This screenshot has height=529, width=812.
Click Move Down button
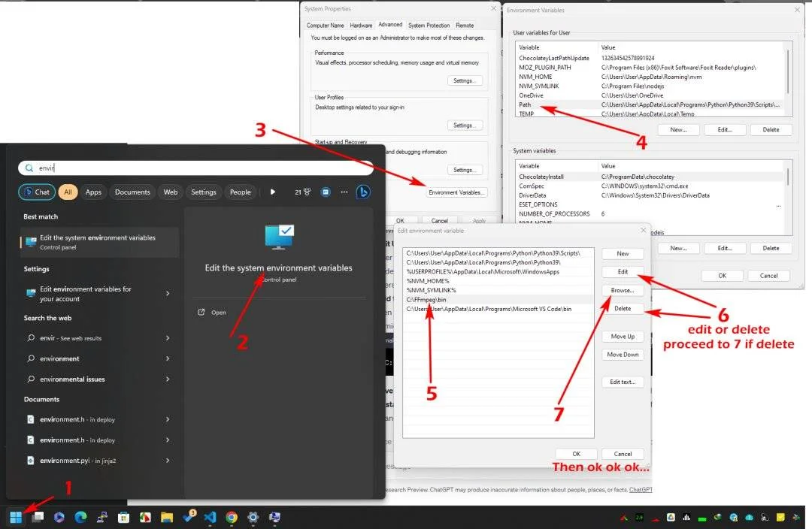[x=623, y=355]
